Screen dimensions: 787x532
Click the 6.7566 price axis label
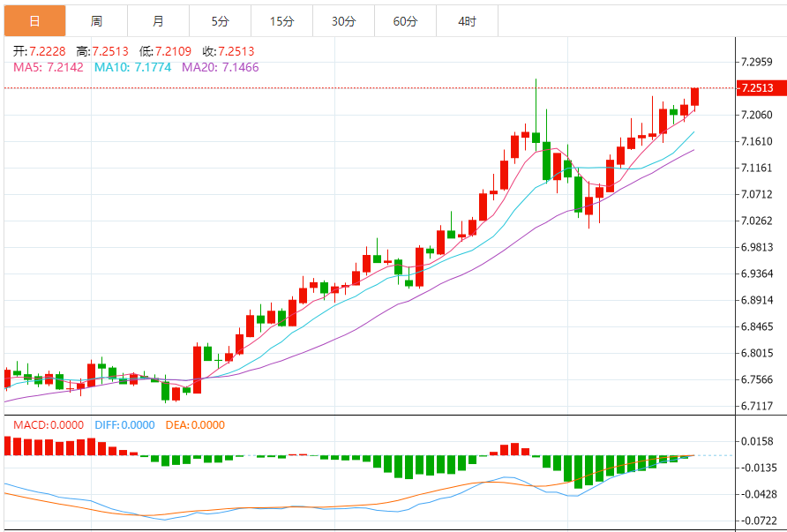click(757, 379)
